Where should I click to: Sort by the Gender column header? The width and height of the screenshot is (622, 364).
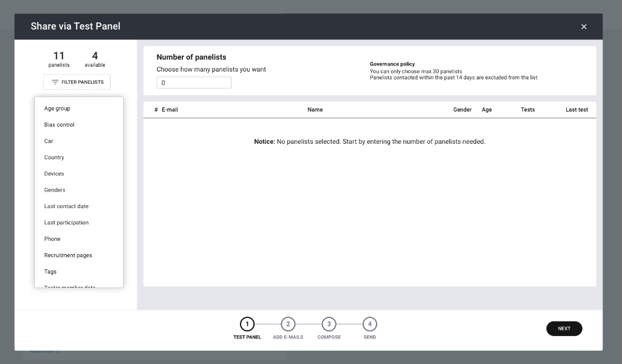tap(462, 110)
